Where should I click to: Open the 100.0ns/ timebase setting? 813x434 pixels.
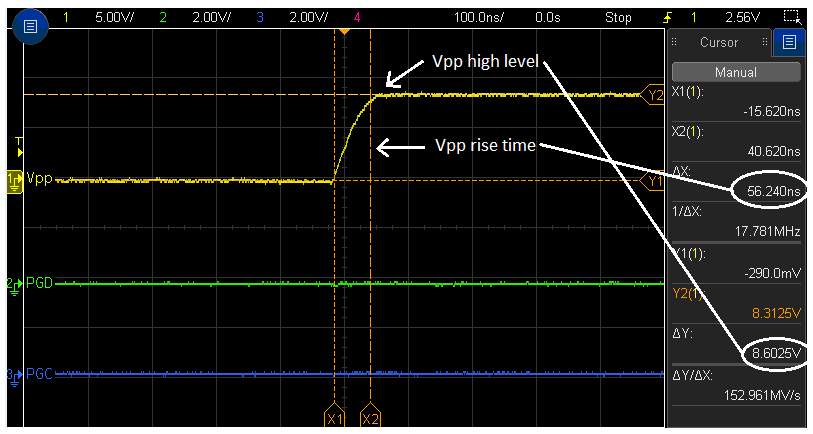click(478, 17)
